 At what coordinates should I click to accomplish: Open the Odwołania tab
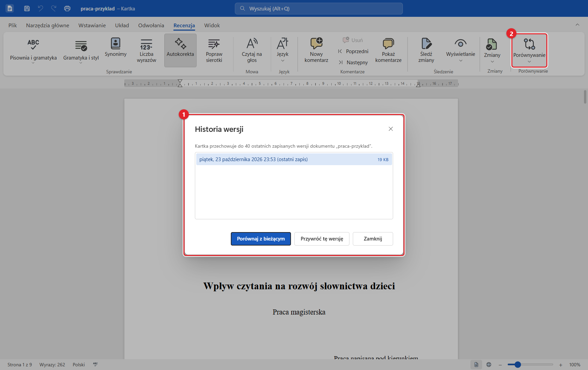[x=151, y=25]
